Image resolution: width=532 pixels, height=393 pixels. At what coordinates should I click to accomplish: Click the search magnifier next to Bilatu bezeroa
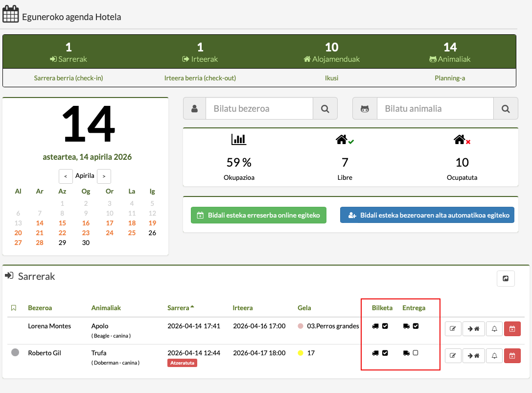(x=325, y=109)
